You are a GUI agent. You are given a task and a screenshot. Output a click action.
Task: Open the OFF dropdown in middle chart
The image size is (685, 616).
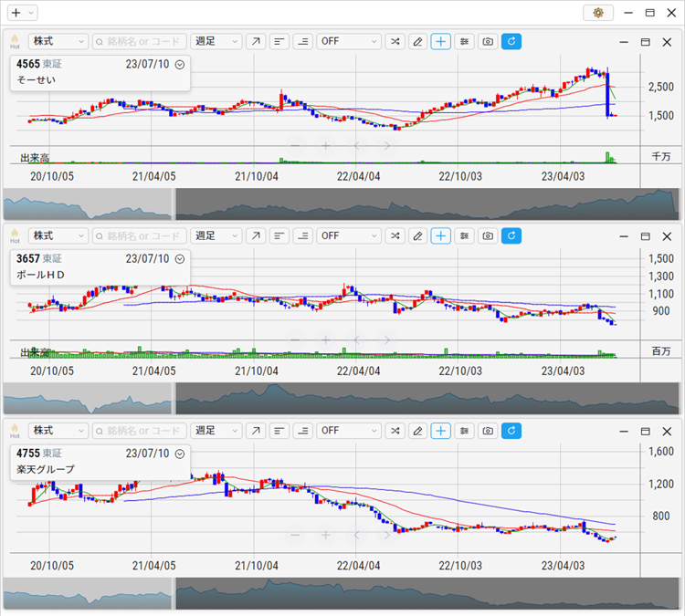[x=348, y=236]
